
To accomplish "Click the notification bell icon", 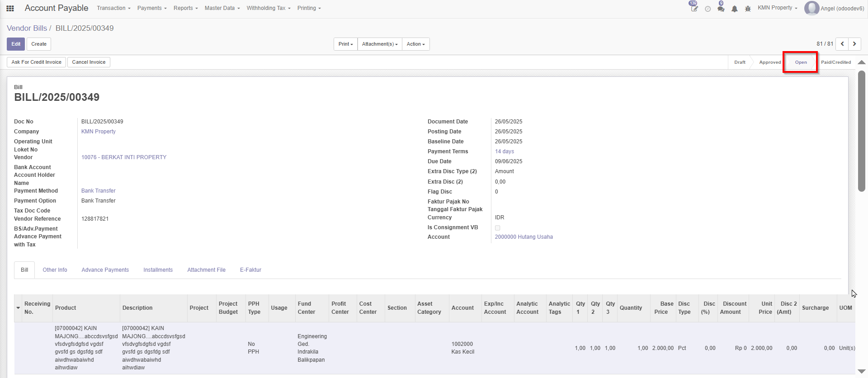I will [x=735, y=9].
